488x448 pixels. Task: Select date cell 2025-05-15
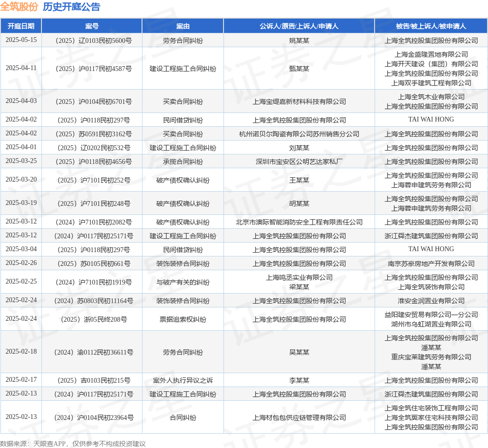pos(21,40)
